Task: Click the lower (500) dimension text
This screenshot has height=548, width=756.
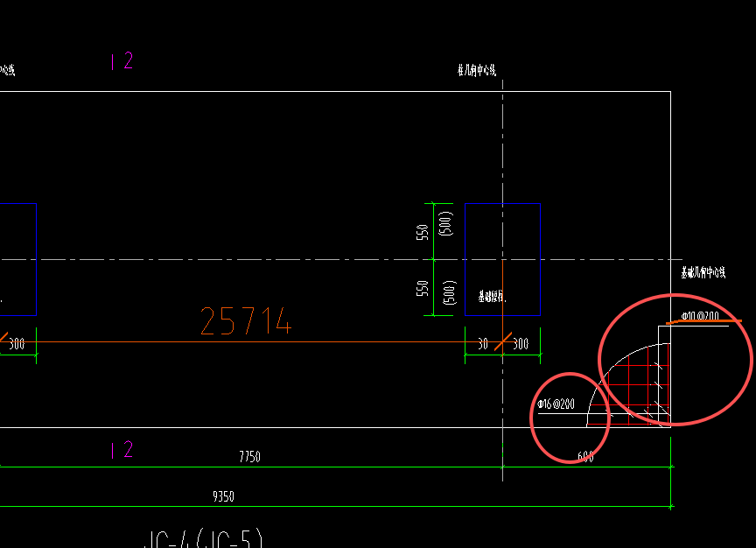Action: pyautogui.click(x=449, y=292)
